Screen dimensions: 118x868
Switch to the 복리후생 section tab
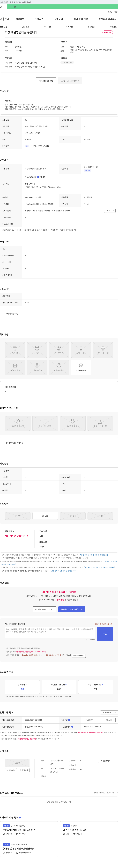tap(69, 27)
